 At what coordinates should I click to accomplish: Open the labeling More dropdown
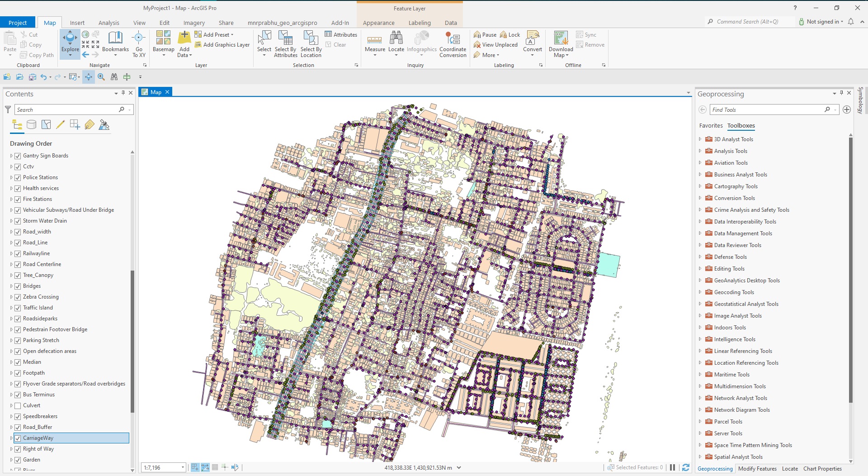(x=486, y=55)
